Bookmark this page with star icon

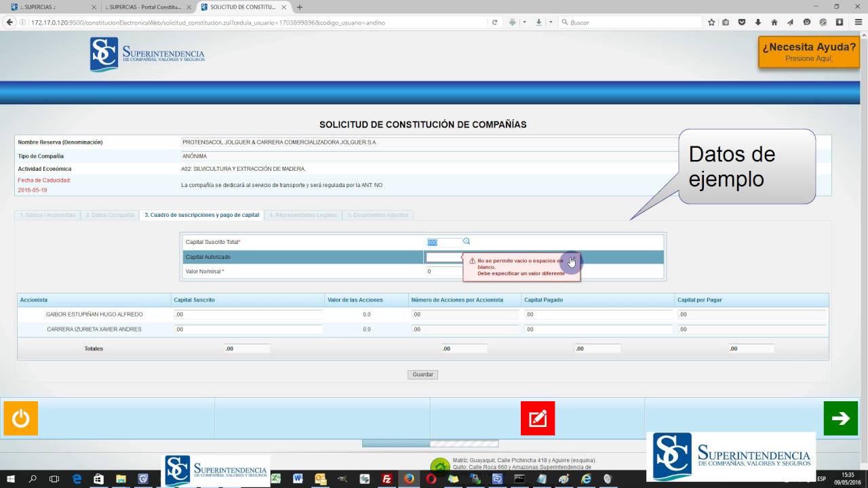(711, 22)
